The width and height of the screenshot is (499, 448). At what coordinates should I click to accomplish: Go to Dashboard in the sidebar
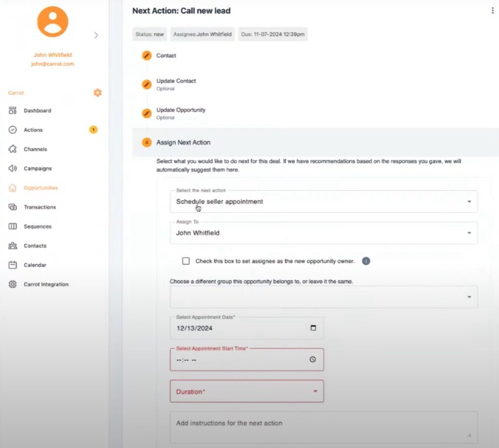37,111
